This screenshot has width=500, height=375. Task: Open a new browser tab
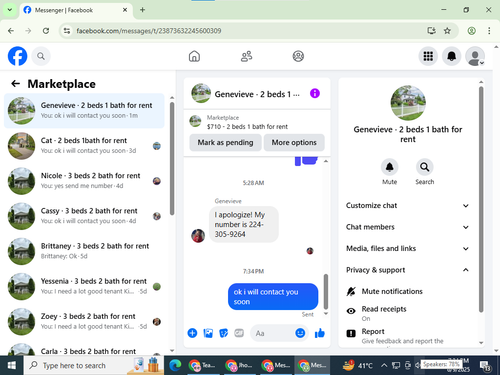point(142,10)
